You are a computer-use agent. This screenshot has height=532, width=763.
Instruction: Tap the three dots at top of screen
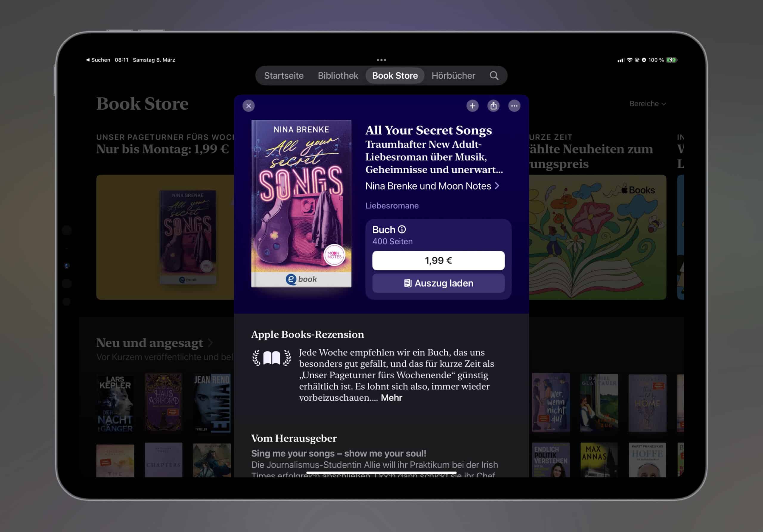coord(381,60)
